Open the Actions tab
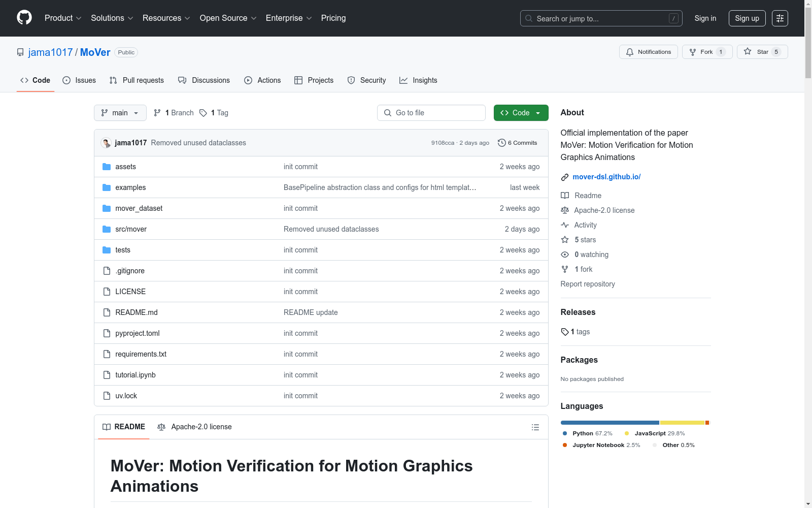Image resolution: width=812 pixels, height=508 pixels. (x=262, y=80)
